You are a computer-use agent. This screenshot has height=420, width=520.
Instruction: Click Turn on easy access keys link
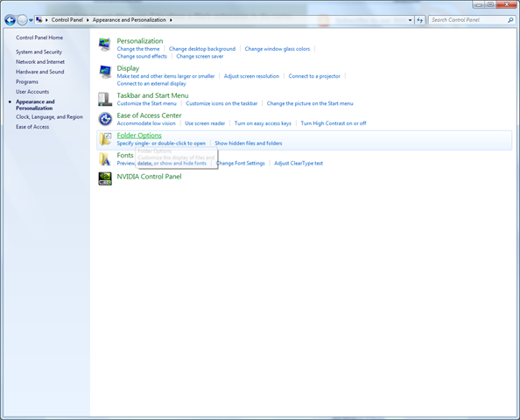pyautogui.click(x=263, y=123)
